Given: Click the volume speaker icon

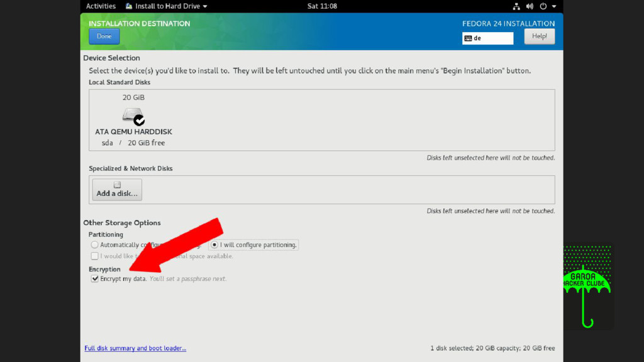Looking at the screenshot, I should pyautogui.click(x=530, y=6).
